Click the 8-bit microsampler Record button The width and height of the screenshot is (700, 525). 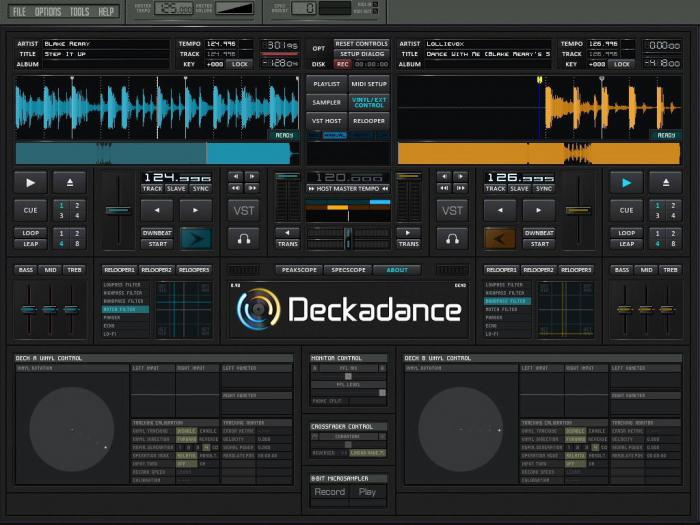329,492
